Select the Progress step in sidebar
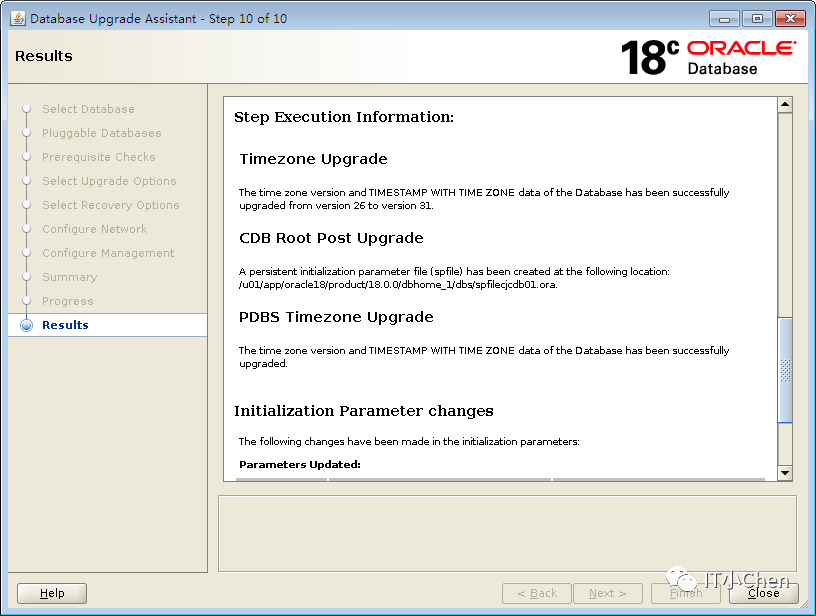 pyautogui.click(x=68, y=301)
